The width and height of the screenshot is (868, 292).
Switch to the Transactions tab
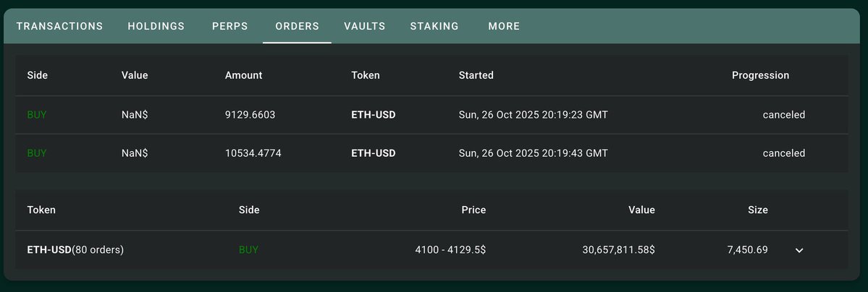coord(59,26)
